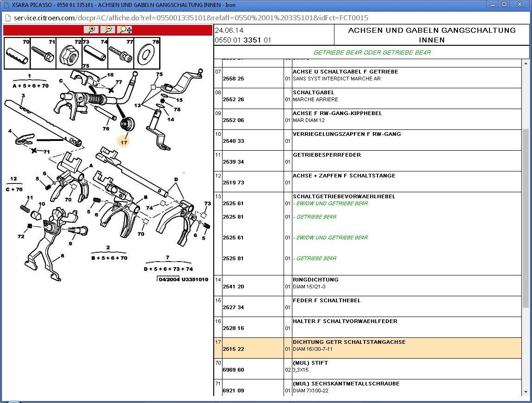The image size is (532, 403).
Task: Click callout 11 by the spring
Action: [30, 197]
